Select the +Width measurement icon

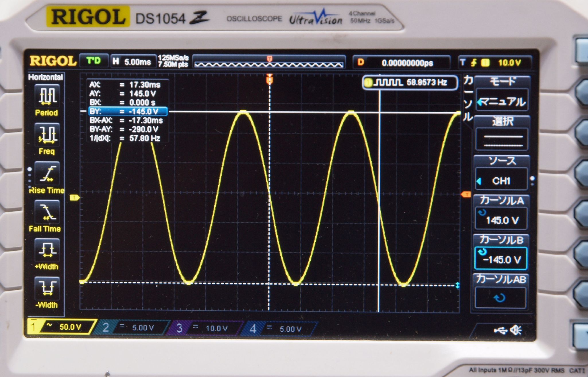(x=47, y=250)
